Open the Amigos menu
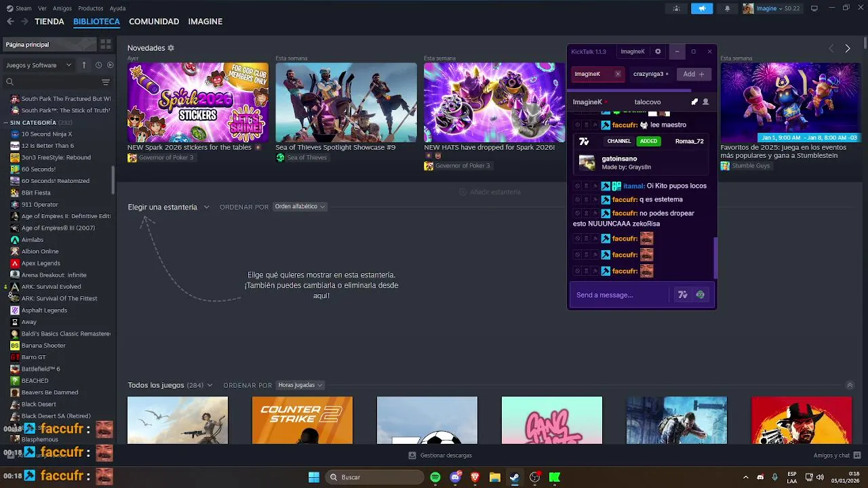The width and height of the screenshot is (868, 488). tap(62, 8)
